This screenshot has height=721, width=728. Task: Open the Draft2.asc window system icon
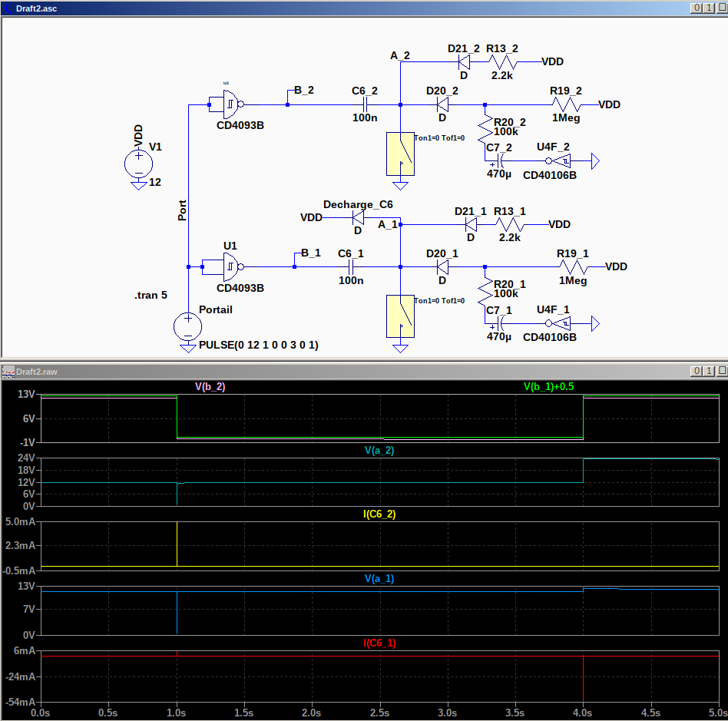(x=7, y=8)
